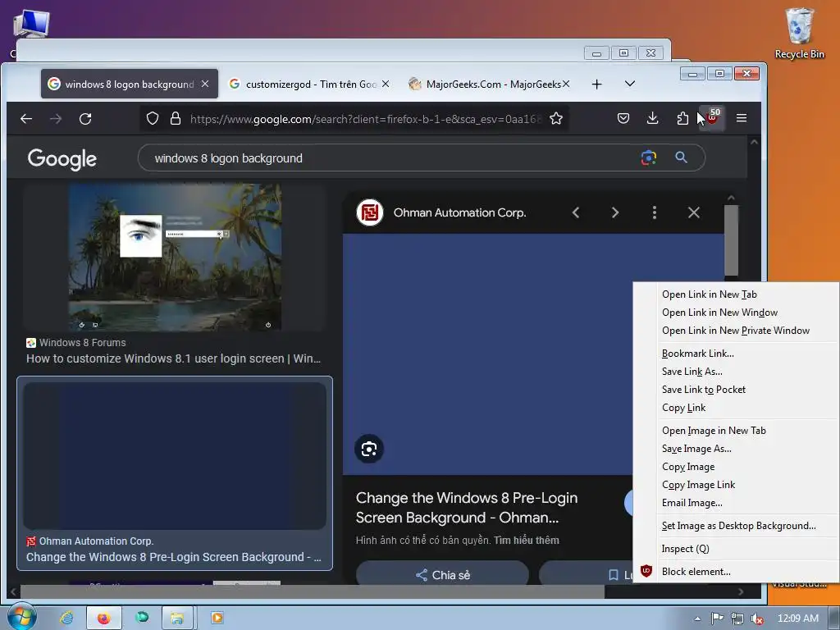Click the Ohman Automation Corp. logo icon
840x630 pixels.
[370, 212]
